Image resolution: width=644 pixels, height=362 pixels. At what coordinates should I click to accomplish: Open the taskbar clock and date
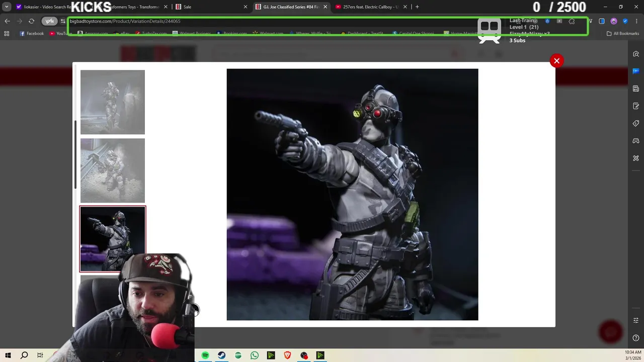click(633, 355)
